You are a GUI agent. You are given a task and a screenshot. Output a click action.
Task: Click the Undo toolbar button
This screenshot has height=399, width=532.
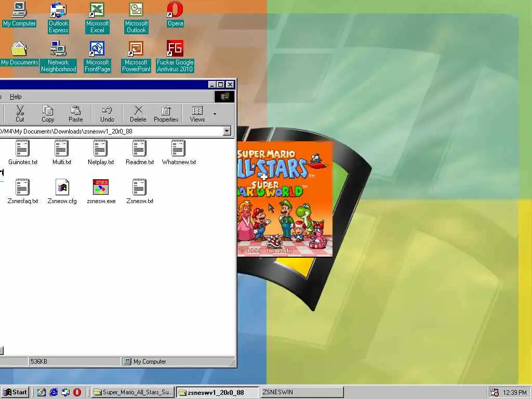click(x=107, y=114)
